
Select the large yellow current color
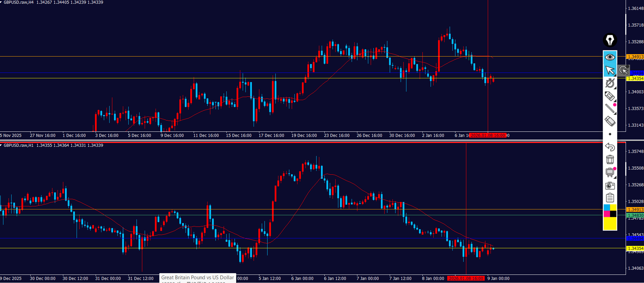610,224
